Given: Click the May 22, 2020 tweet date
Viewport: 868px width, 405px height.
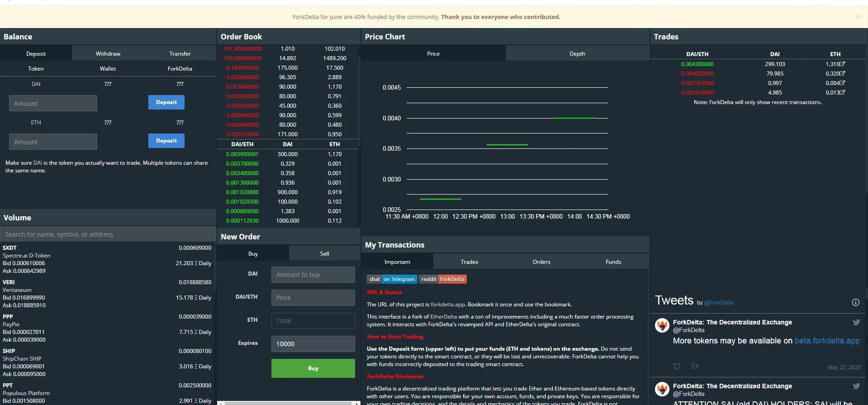Looking at the screenshot, I should [844, 367].
